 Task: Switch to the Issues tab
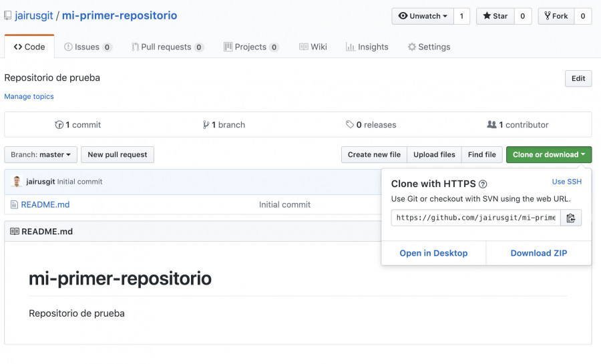(87, 47)
